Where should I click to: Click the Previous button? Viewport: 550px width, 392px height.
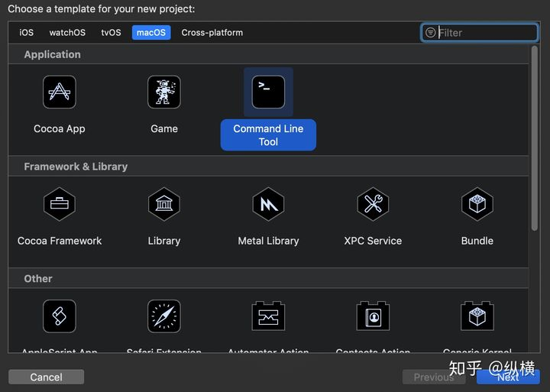434,377
